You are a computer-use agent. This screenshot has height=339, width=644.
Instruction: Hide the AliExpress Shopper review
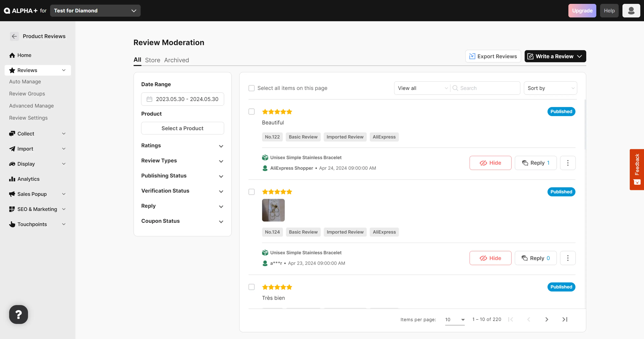pyautogui.click(x=490, y=163)
